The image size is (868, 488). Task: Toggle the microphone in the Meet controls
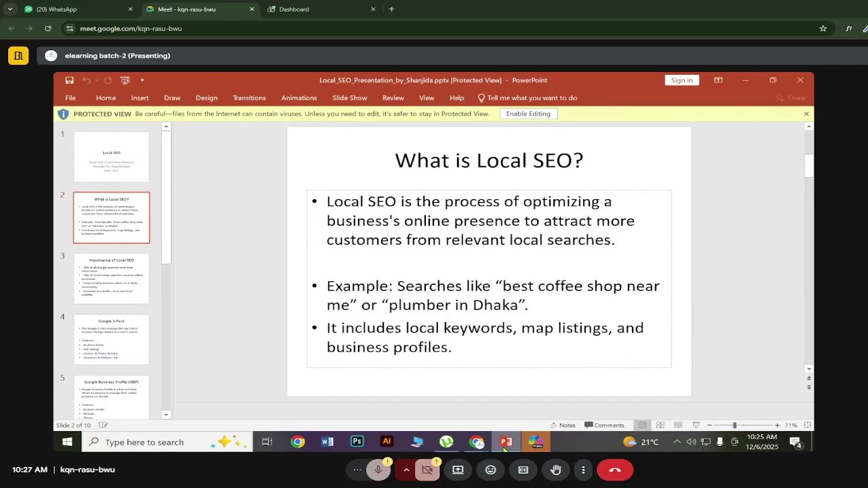pyautogui.click(x=378, y=470)
